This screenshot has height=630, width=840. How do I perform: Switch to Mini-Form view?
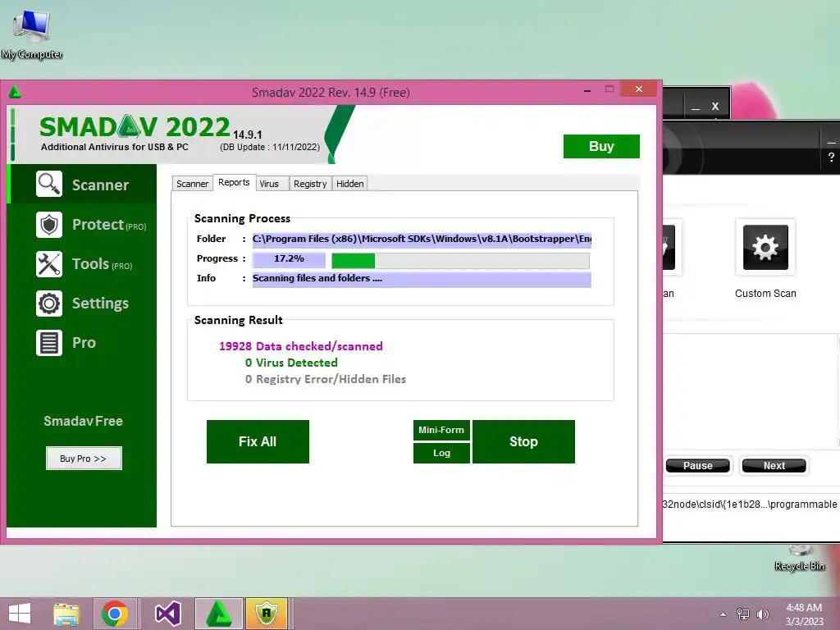441,430
